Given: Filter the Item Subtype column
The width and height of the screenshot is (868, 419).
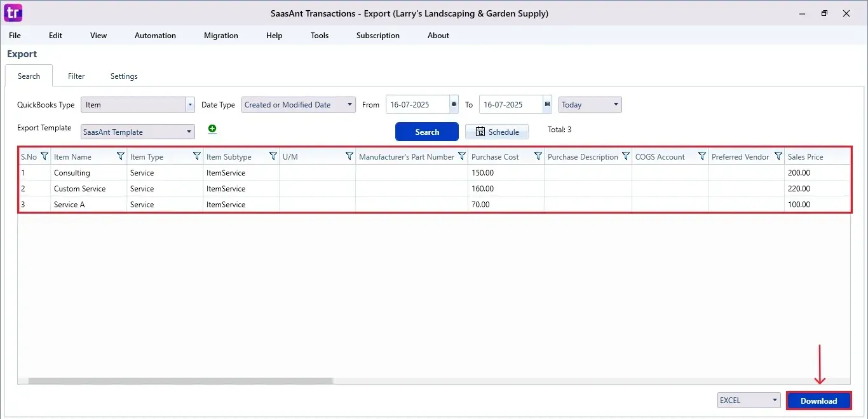Looking at the screenshot, I should [273, 156].
